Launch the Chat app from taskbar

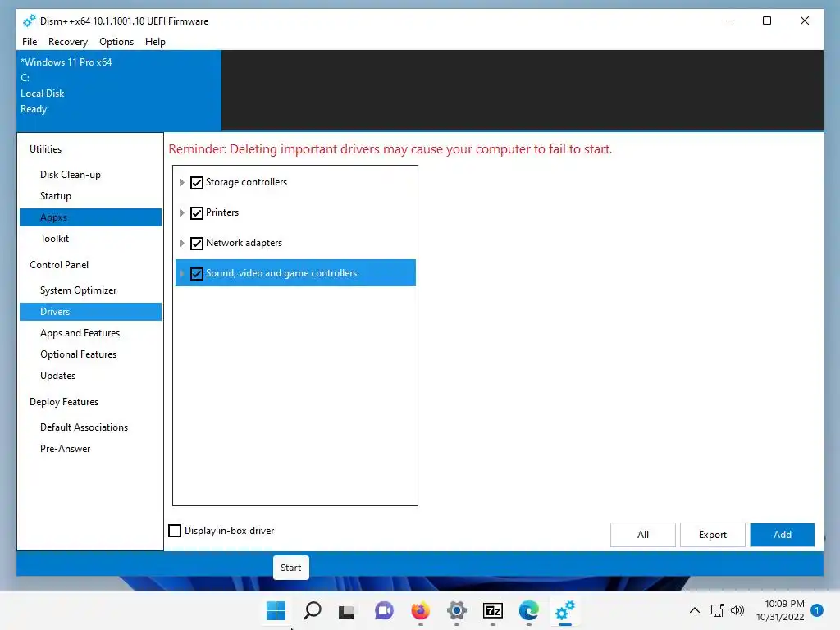(384, 610)
